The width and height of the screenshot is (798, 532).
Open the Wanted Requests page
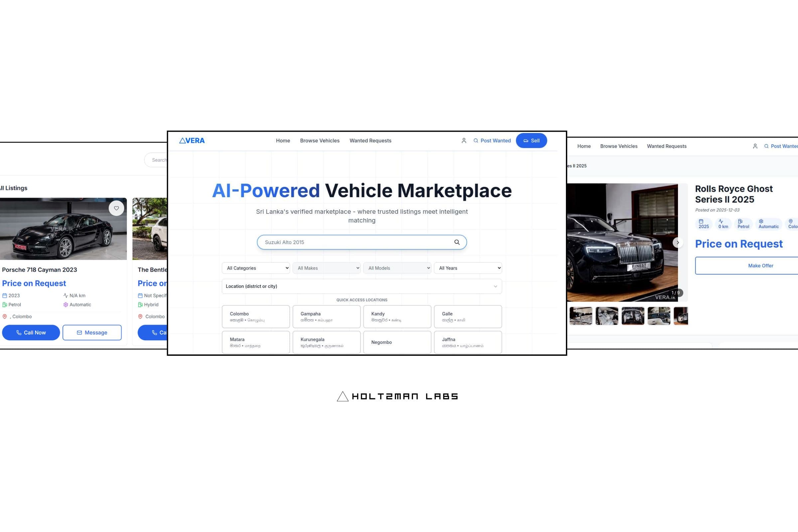[x=370, y=140]
